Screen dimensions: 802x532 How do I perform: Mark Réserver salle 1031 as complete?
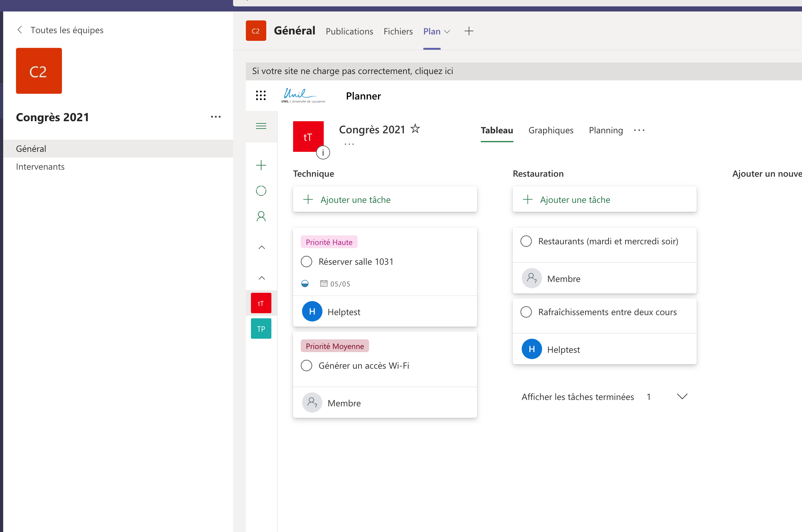tap(306, 262)
